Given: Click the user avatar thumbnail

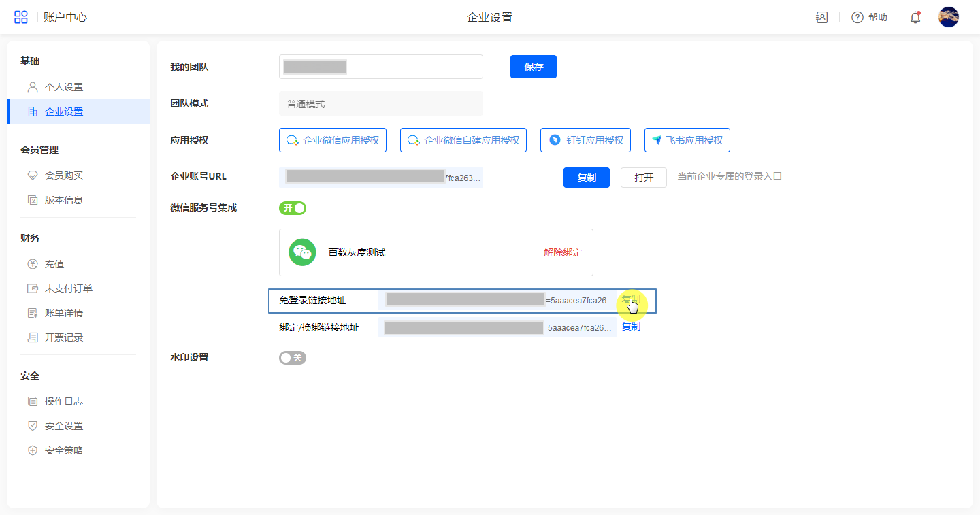Looking at the screenshot, I should click(948, 18).
